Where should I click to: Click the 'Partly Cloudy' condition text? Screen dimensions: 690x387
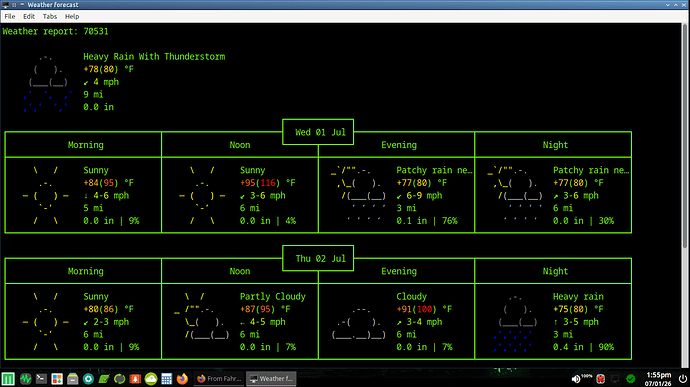click(x=272, y=296)
